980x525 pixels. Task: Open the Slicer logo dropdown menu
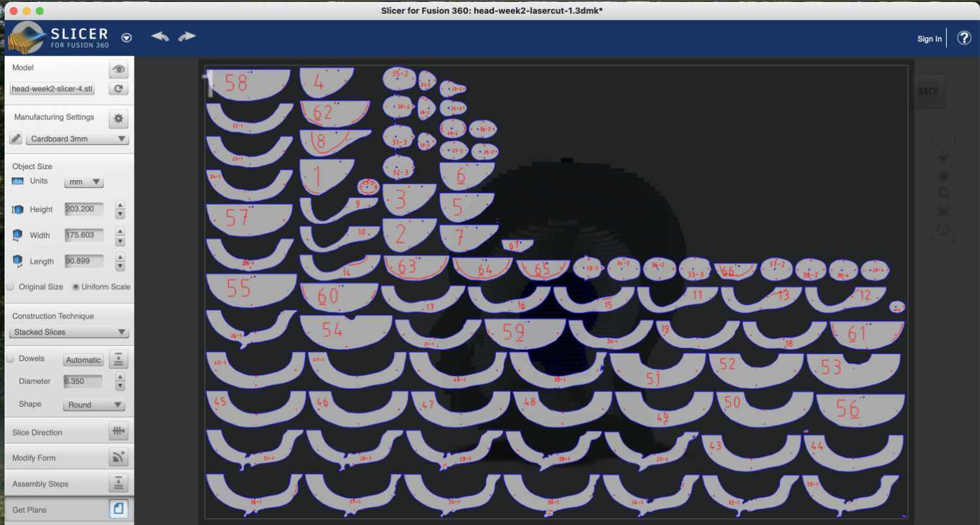point(127,38)
